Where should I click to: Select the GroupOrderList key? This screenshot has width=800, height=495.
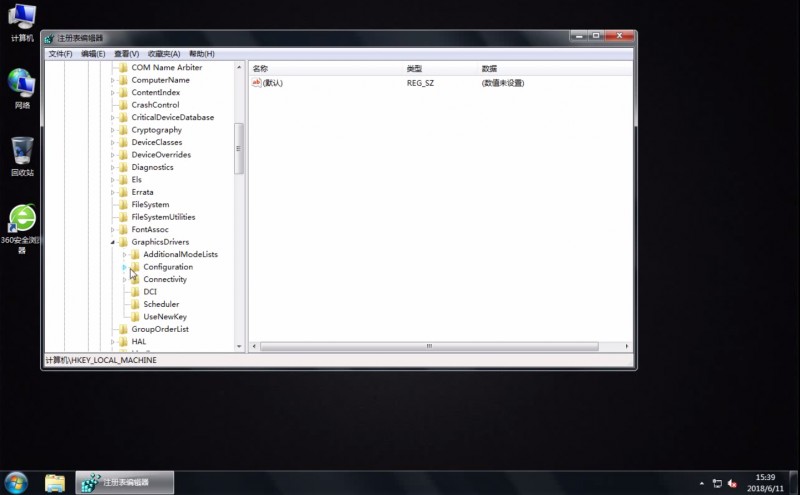tap(160, 329)
